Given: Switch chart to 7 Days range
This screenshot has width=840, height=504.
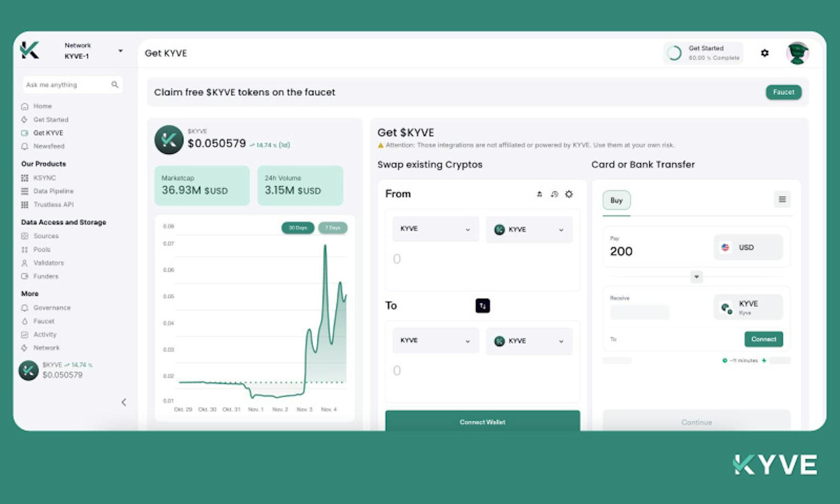Looking at the screenshot, I should click(x=332, y=228).
